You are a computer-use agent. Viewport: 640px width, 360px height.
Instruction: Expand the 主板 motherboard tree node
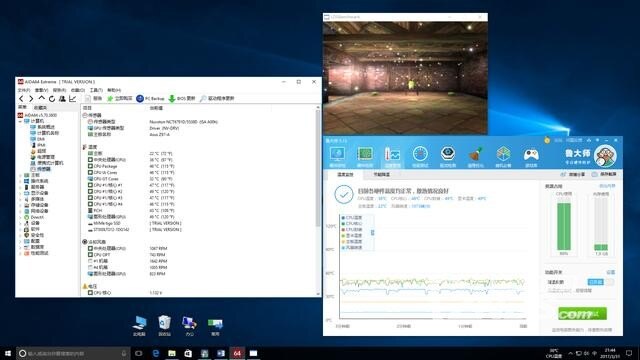[20, 175]
